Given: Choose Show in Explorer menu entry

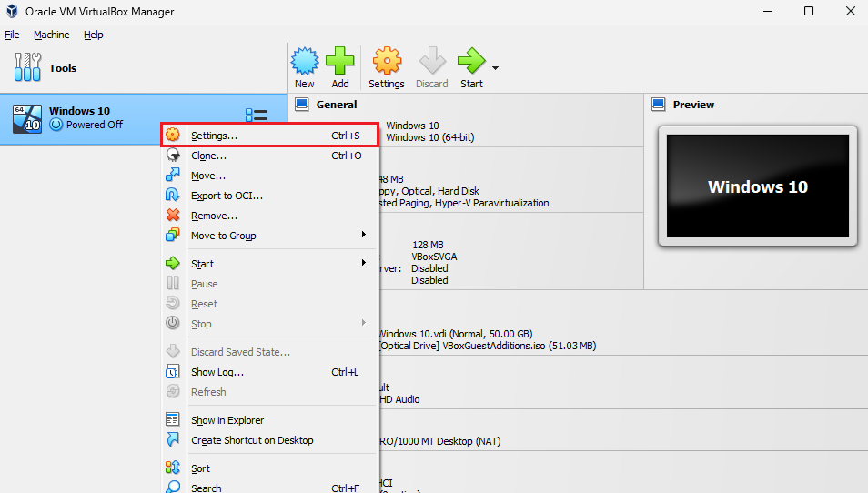Looking at the screenshot, I should pos(270,420).
